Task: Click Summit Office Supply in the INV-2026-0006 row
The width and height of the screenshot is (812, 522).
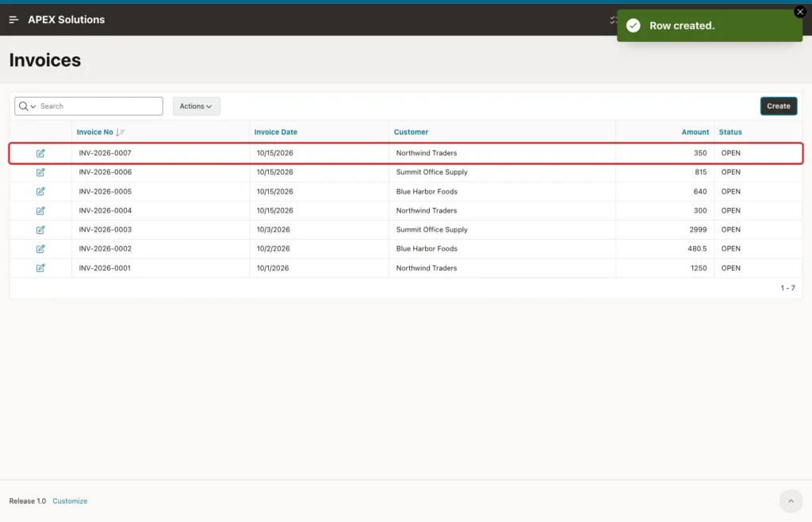Action: point(432,172)
